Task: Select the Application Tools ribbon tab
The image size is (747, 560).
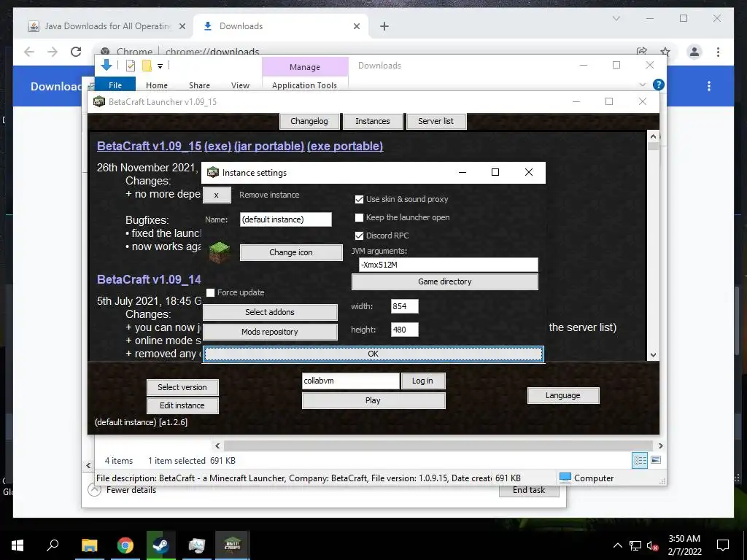Action: [x=304, y=85]
